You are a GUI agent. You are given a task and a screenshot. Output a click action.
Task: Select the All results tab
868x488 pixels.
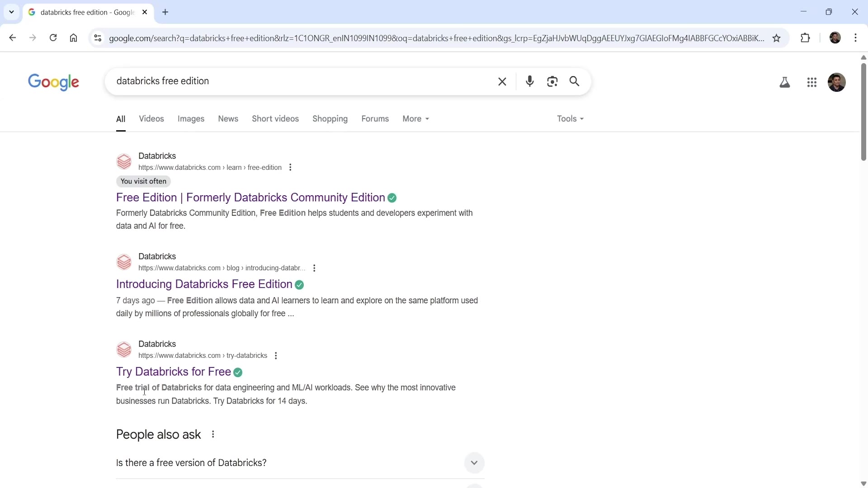(121, 120)
